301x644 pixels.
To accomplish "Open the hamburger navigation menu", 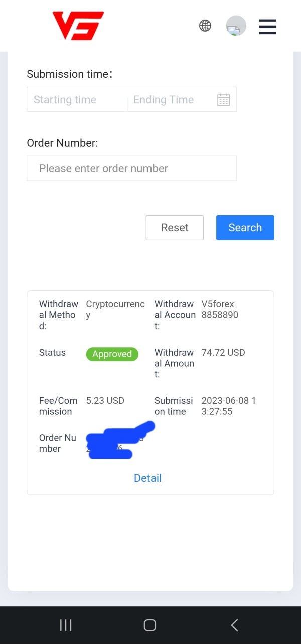I will pos(267,26).
